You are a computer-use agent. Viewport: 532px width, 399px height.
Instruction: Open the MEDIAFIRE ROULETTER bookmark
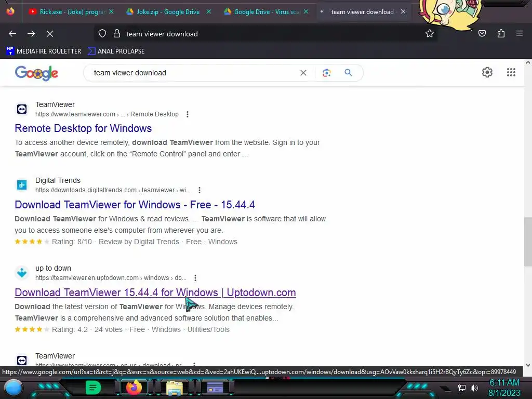tap(44, 51)
